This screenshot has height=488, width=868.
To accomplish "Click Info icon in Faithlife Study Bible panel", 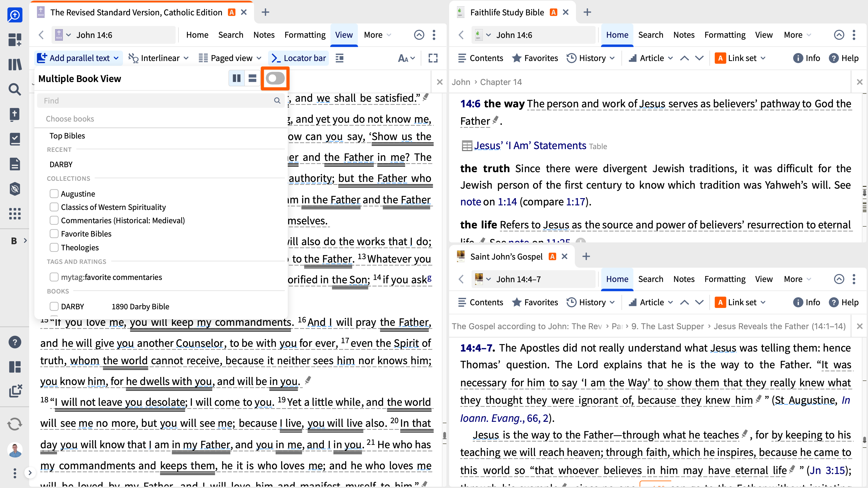I will 806,58.
